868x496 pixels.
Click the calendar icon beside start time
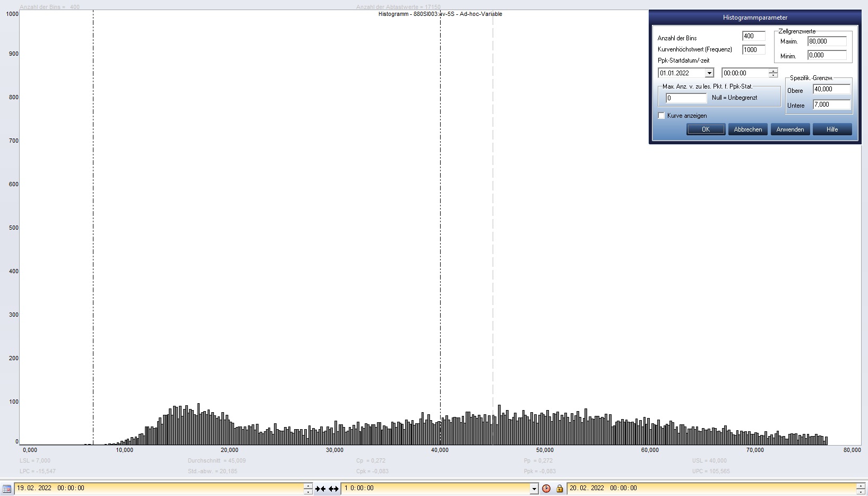coord(7,489)
